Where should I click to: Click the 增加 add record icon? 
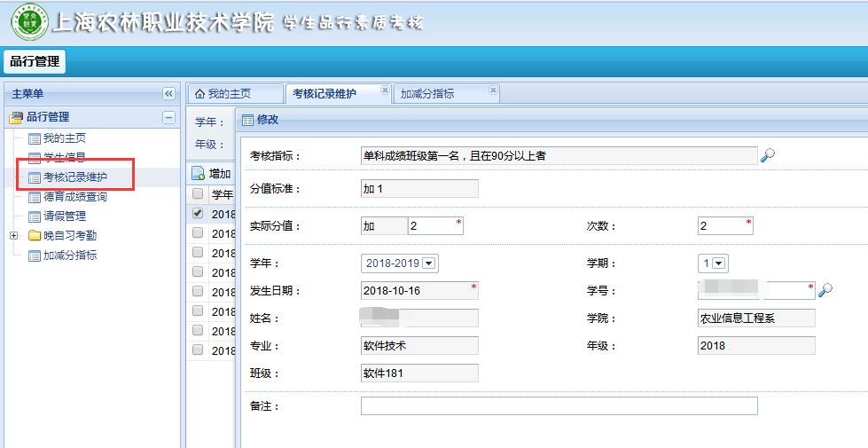click(199, 175)
